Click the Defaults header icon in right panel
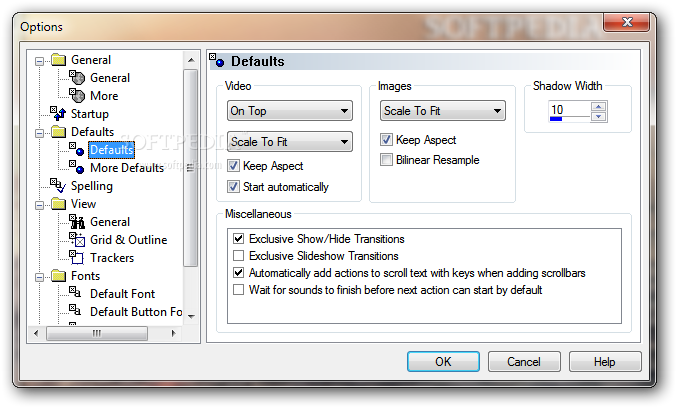This screenshot has height=408, width=677. point(217,60)
